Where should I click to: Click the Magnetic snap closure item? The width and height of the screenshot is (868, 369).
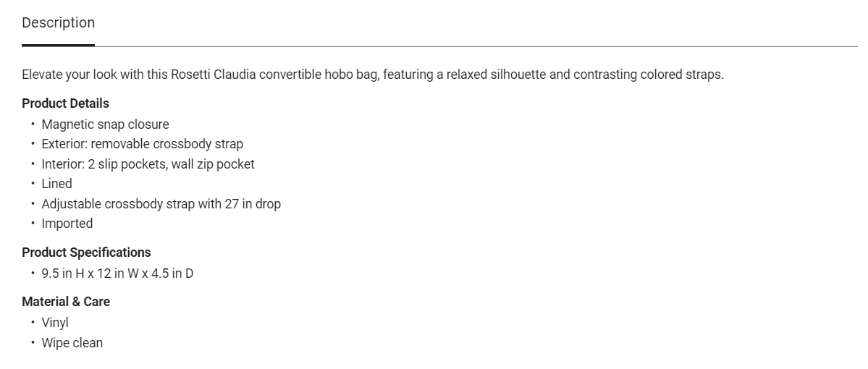tap(105, 124)
